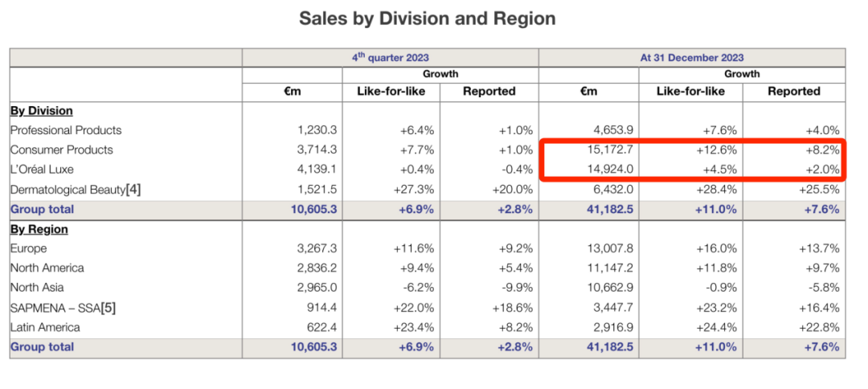Screen dimensions: 868x389
Task: Select the Professional Products row label
Action: [66, 130]
